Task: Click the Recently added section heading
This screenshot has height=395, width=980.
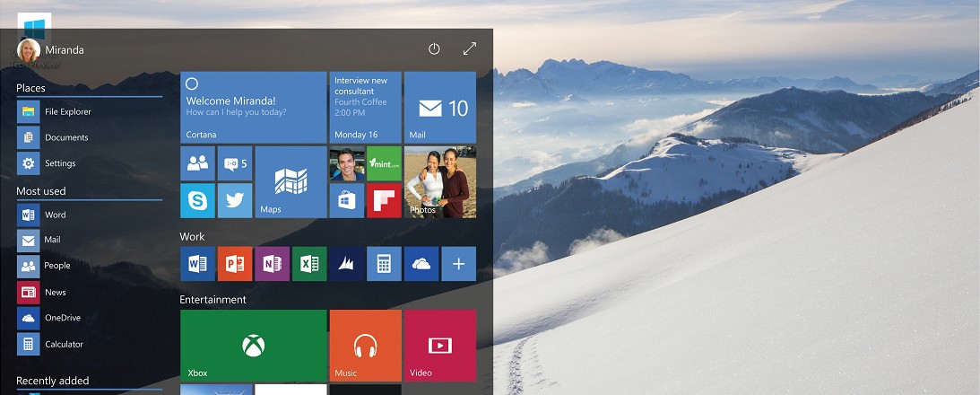Action: pos(53,381)
